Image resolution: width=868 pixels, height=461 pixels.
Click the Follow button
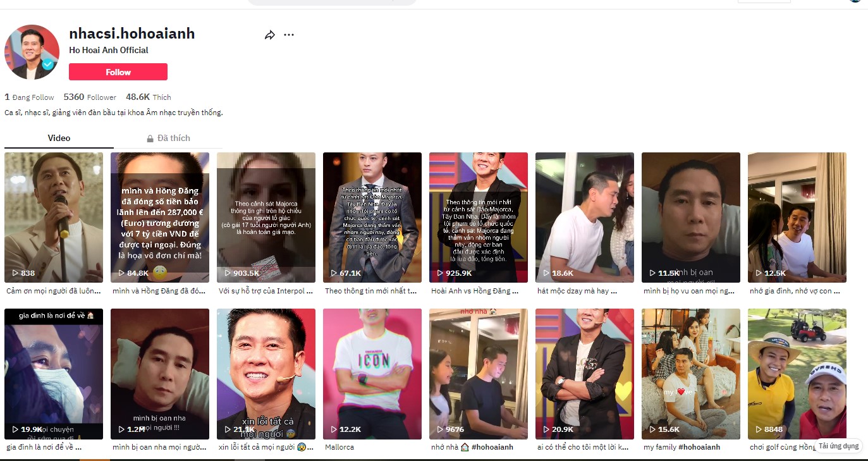(118, 72)
